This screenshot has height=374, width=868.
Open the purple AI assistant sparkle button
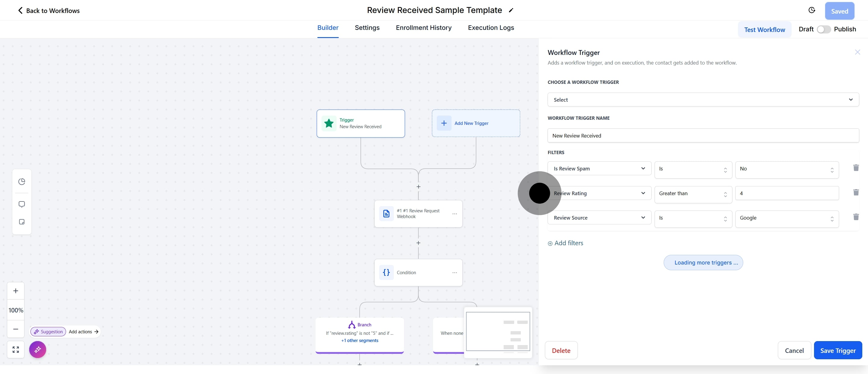click(37, 350)
